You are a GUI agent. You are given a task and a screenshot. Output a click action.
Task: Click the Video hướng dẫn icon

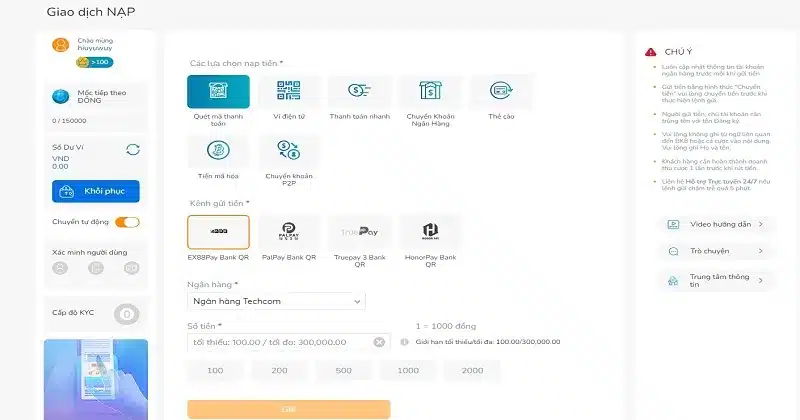(673, 225)
